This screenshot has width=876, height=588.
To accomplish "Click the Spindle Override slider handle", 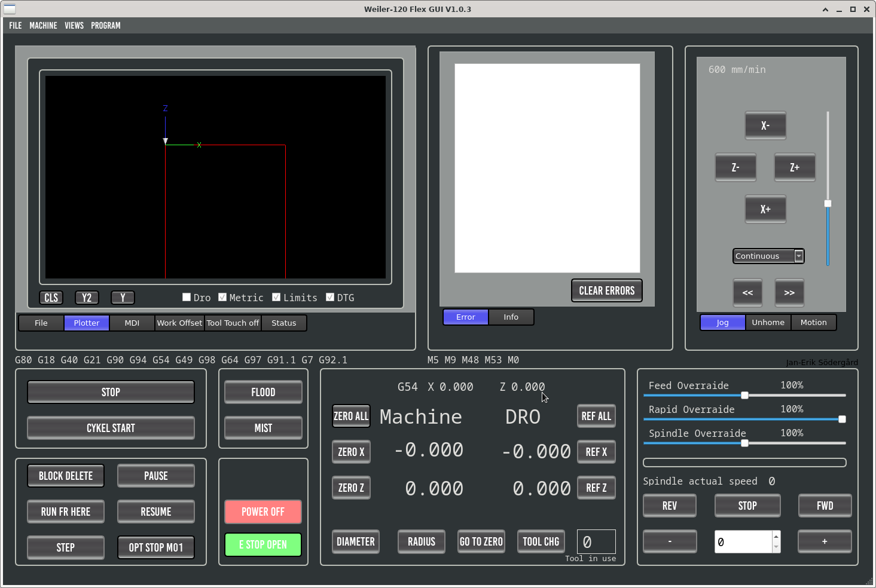I will pyautogui.click(x=744, y=443).
